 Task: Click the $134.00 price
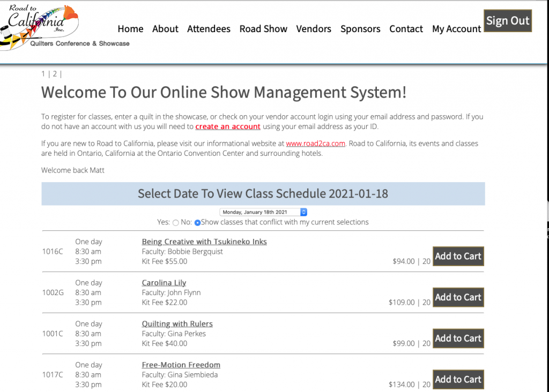tap(402, 385)
